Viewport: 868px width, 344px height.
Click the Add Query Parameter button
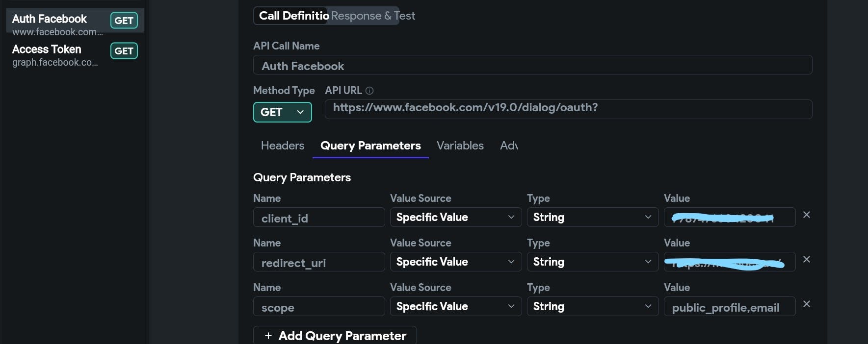pos(335,336)
